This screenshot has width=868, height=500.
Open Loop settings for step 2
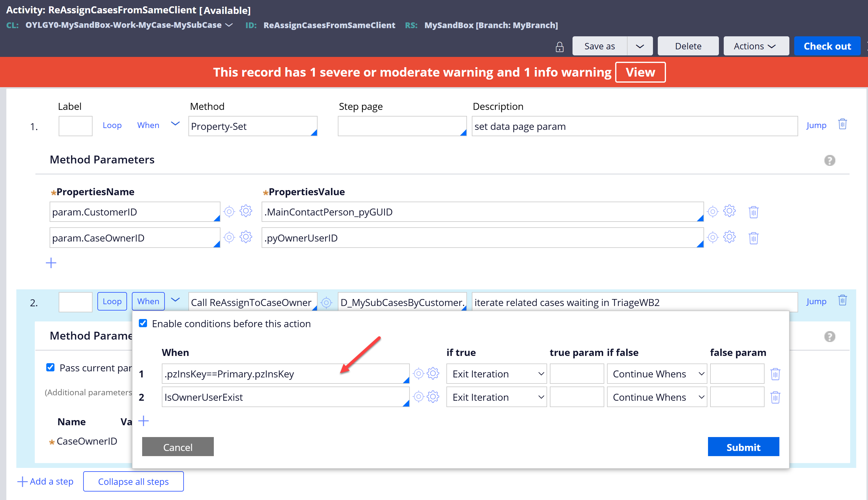[x=112, y=301]
